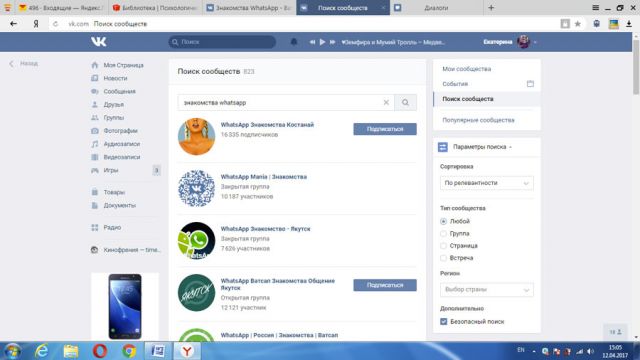Open browser downloads arrow icon
The image size is (640, 360).
pyautogui.click(x=629, y=24)
